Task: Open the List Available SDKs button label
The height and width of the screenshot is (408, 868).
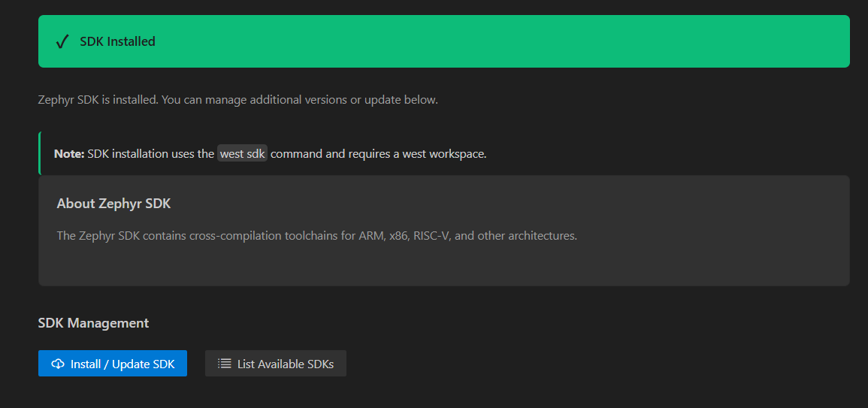Action: click(286, 364)
